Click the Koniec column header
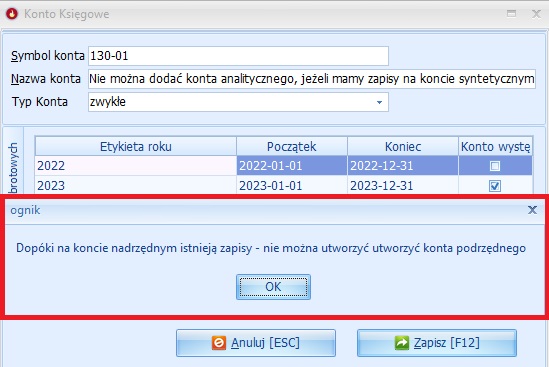This screenshot has width=549, height=367. point(403,146)
